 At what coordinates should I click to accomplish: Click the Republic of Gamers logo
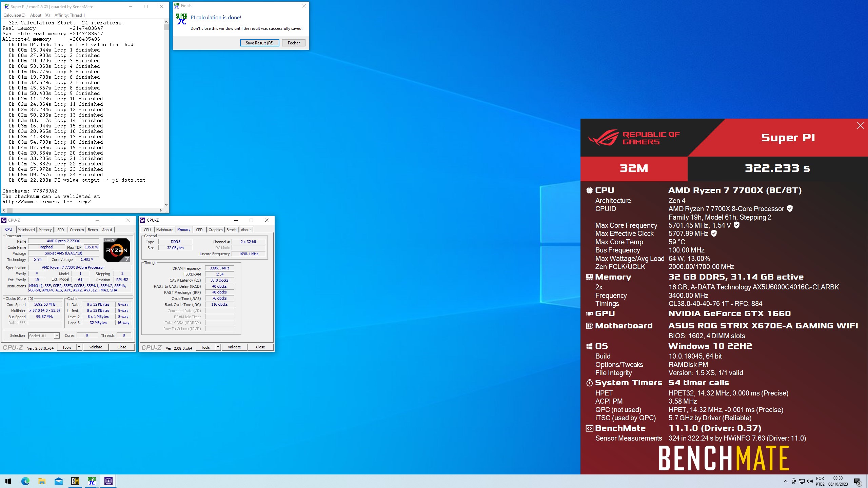[x=633, y=138]
